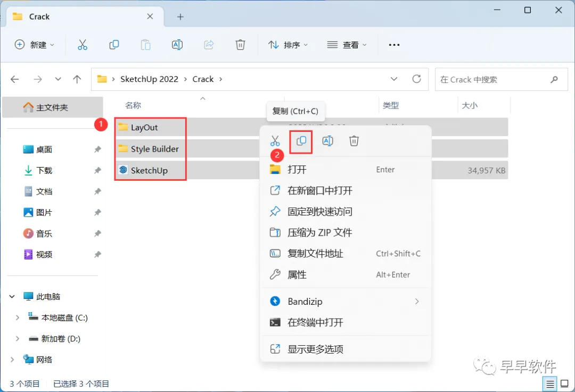575x392 pixels.
Task: Sort by the 类型 column header
Action: 391,105
